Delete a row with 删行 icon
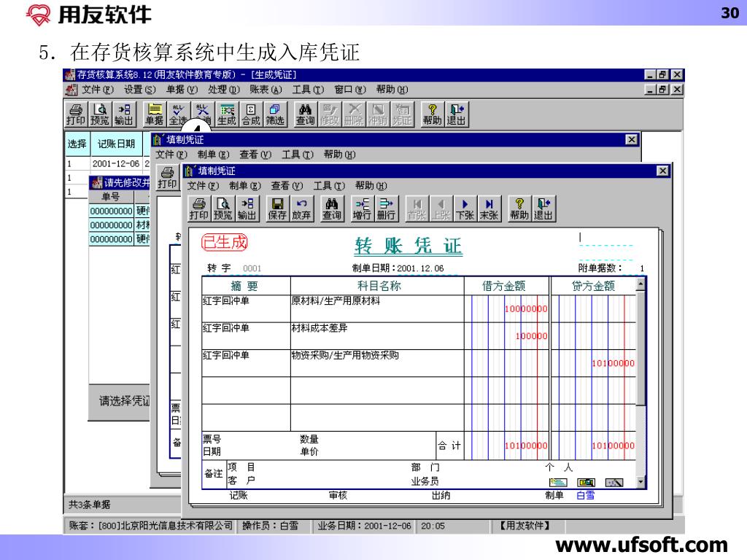Image resolution: width=747 pixels, height=560 pixels. (x=386, y=209)
